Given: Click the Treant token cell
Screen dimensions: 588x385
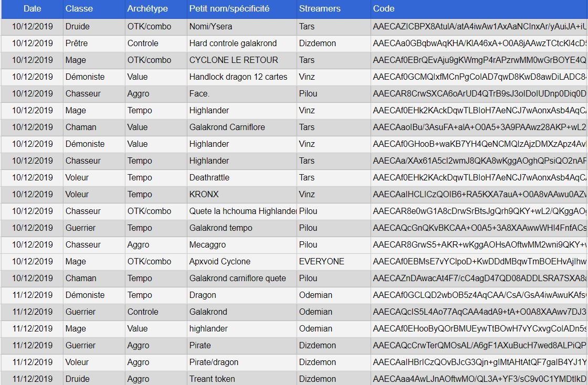Looking at the screenshot, I should [x=212, y=379].
